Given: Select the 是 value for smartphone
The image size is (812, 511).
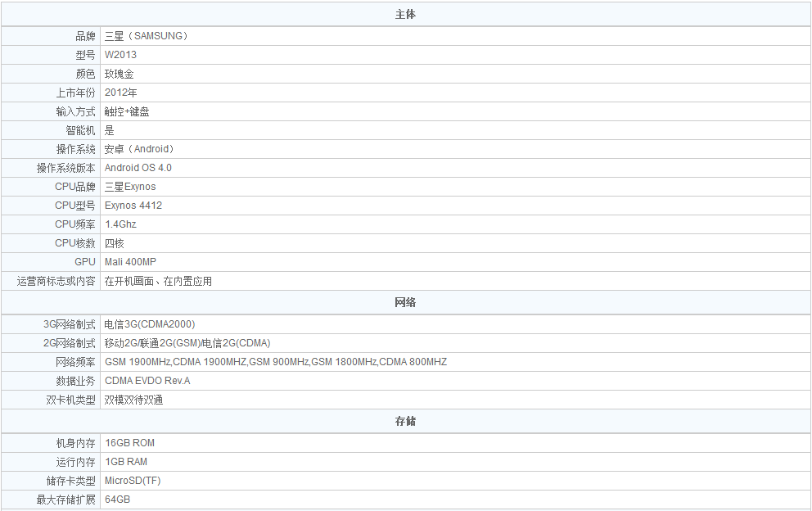Looking at the screenshot, I should (x=109, y=130).
